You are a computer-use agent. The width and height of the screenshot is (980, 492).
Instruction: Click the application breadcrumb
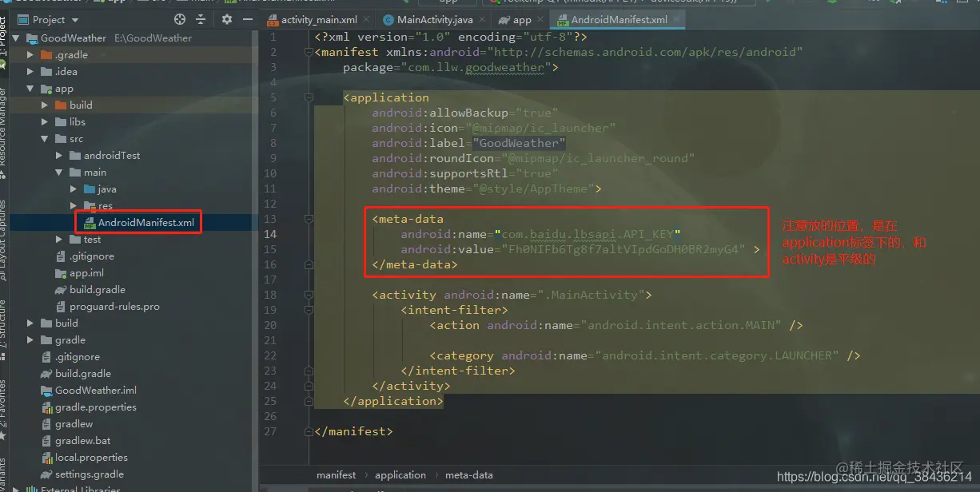click(400, 474)
